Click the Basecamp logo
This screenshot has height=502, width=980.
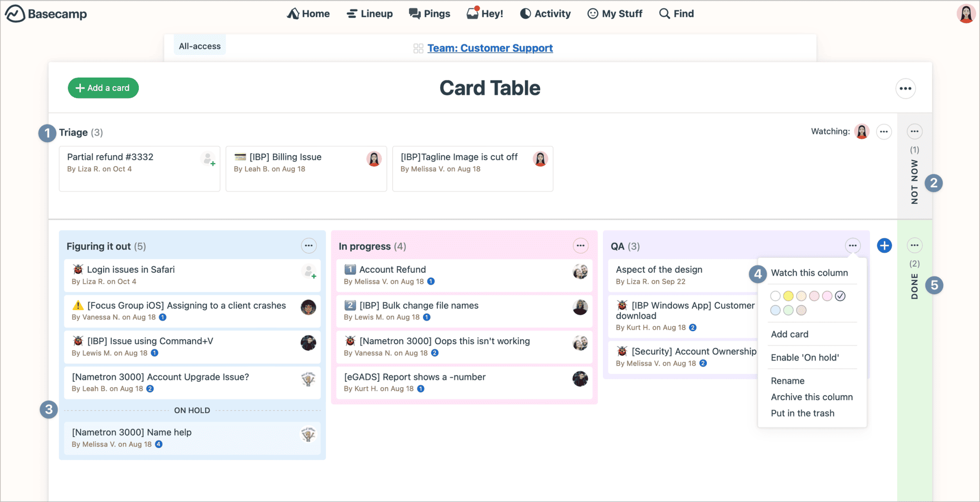[46, 14]
